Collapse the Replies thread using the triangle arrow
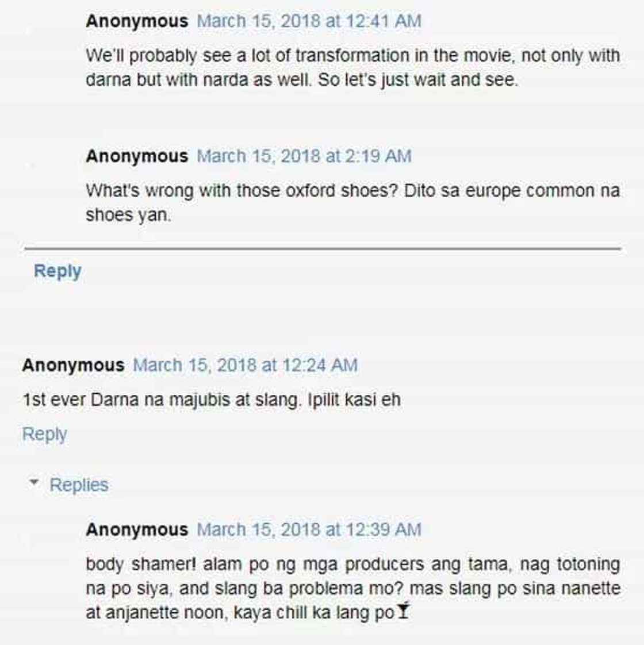644x645 pixels. [x=34, y=483]
